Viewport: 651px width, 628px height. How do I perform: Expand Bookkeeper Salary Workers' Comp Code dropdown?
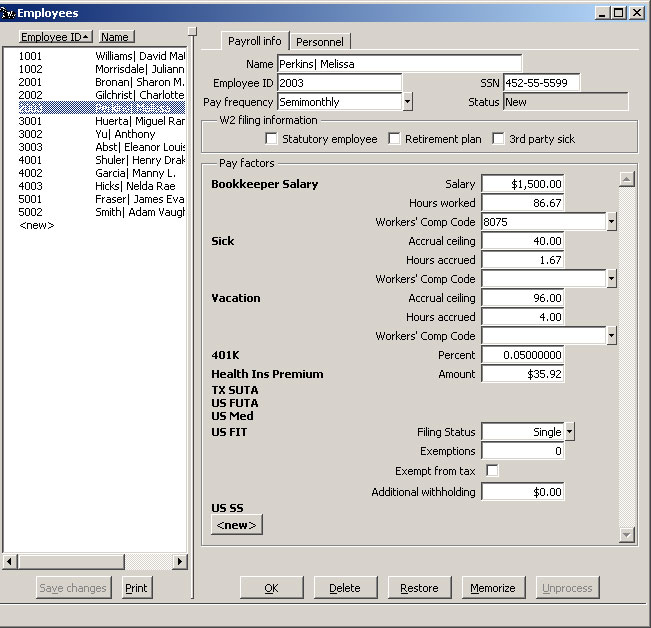coord(611,222)
